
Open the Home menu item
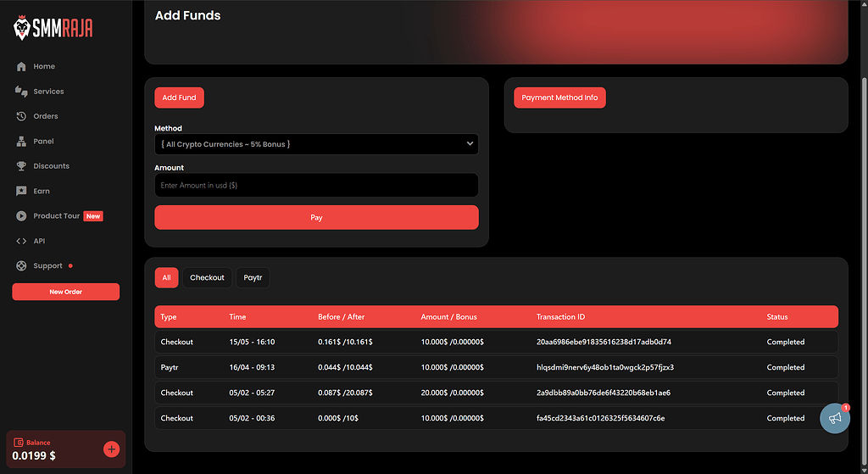click(x=44, y=66)
